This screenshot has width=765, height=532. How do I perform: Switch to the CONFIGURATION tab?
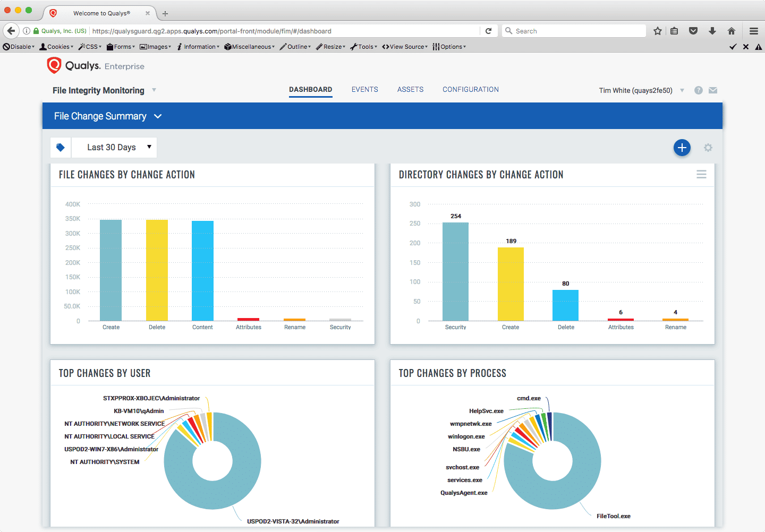[471, 90]
